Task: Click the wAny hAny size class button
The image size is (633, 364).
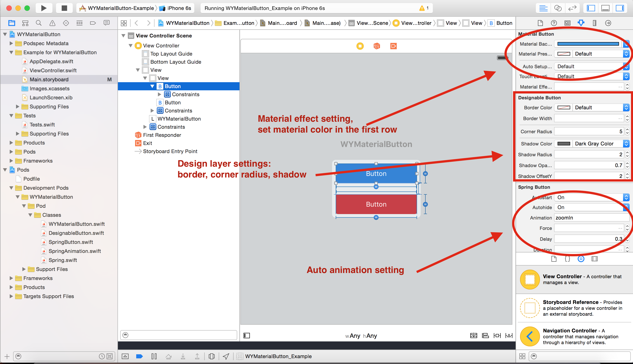Action: [x=361, y=336]
